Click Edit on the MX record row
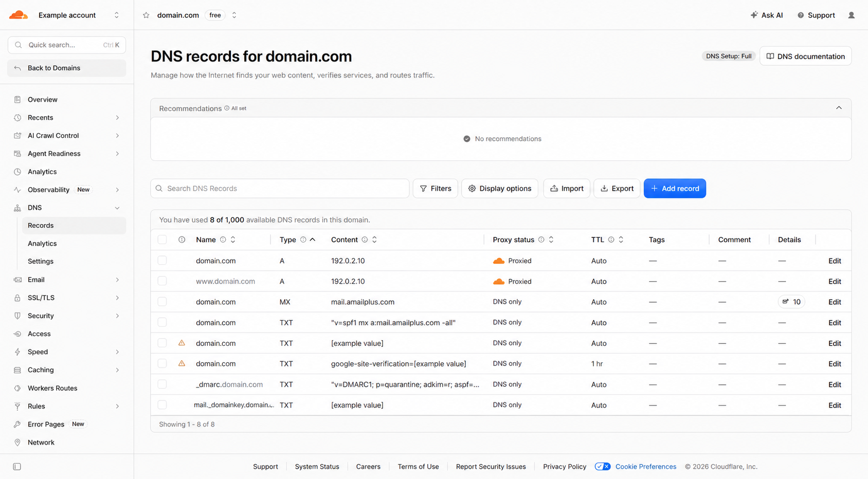Screen dimensions: 868x479 point(835,302)
